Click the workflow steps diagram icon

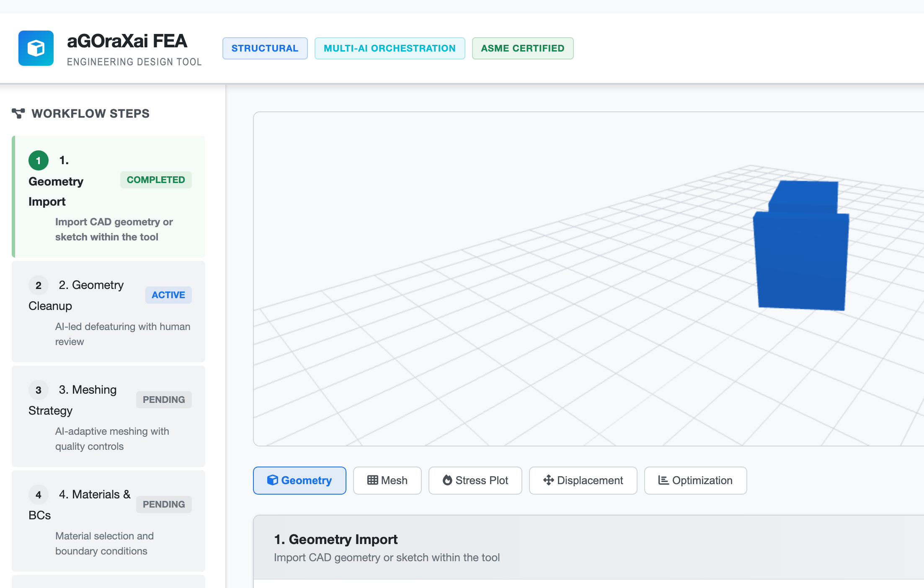tap(18, 113)
